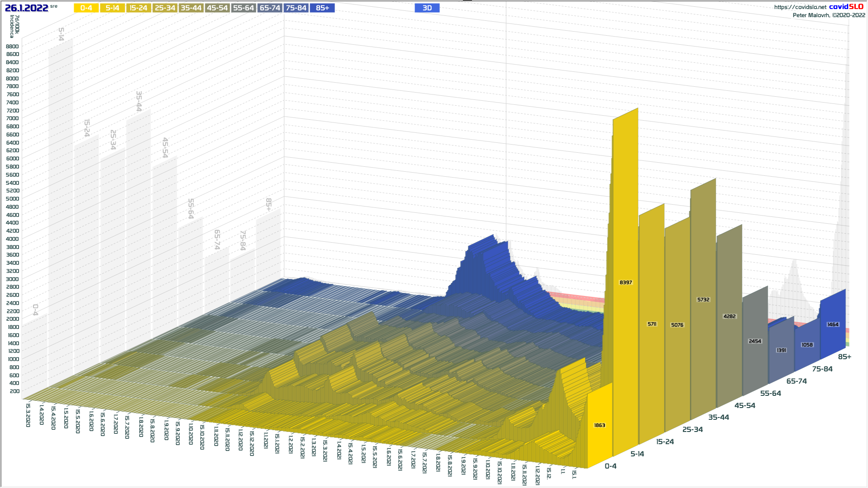868x488 pixels.
Task: Click the 8397 value label on 5-14 bar
Action: pos(626,282)
